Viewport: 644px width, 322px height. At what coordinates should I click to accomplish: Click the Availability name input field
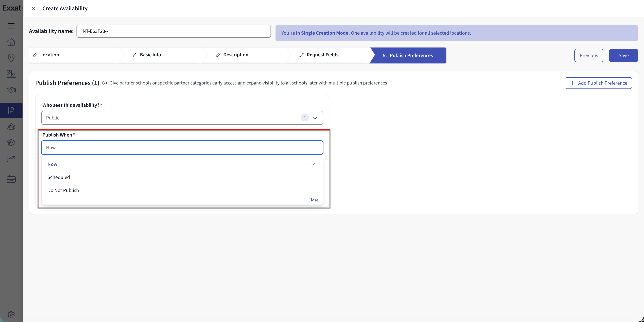(174, 31)
